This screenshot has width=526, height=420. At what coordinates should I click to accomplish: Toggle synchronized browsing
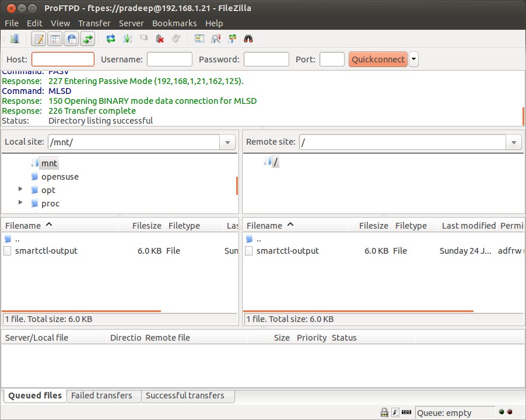tap(232, 39)
